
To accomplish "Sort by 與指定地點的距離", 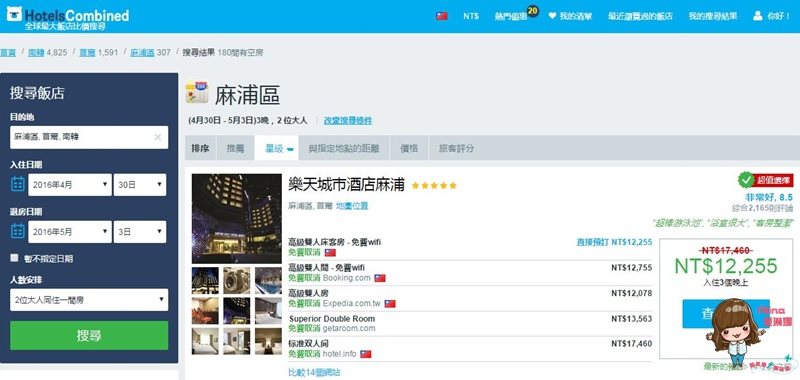I will pyautogui.click(x=344, y=148).
